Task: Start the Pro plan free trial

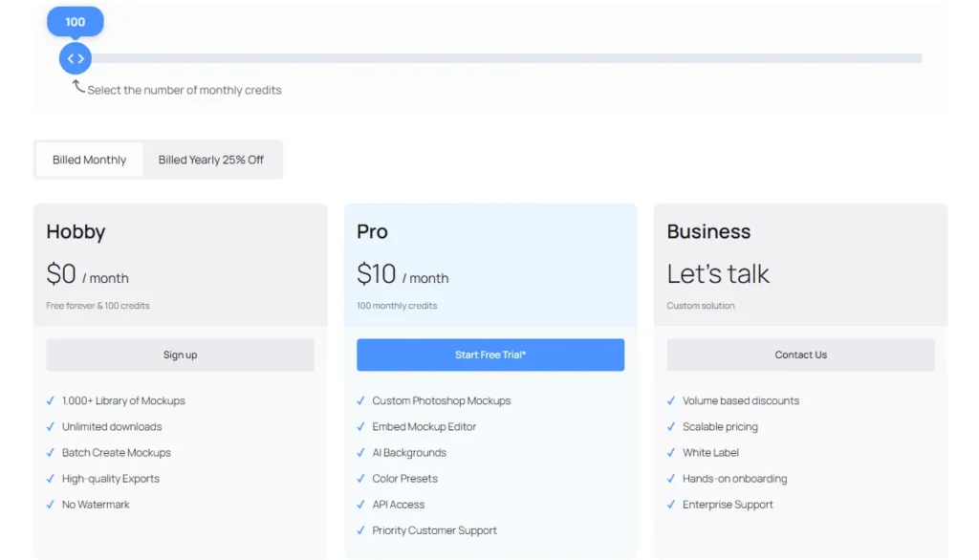Action: pyautogui.click(x=490, y=355)
